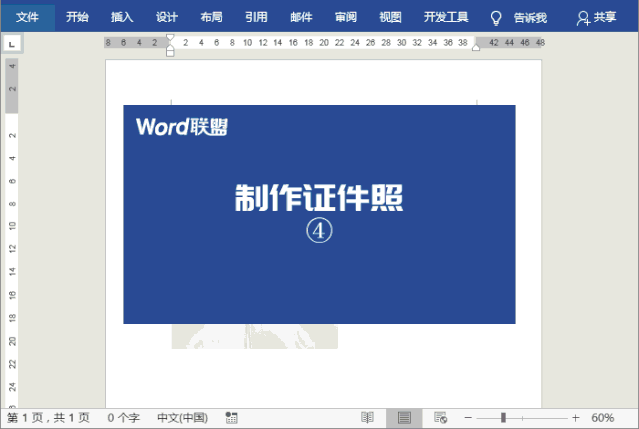Click the zoom in plus button
The width and height of the screenshot is (639, 429).
click(575, 418)
